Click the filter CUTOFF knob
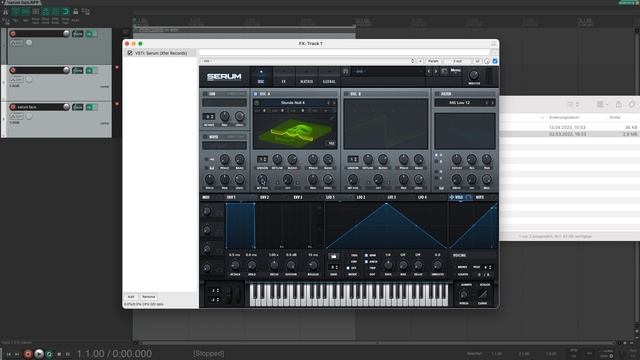Image resolution: width=640 pixels, height=360 pixels. point(456,159)
